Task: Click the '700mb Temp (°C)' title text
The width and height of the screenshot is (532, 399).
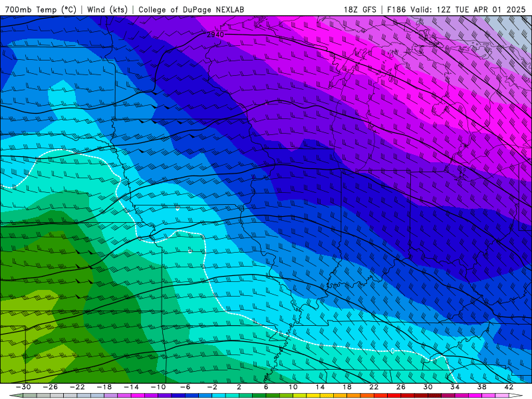Action: [x=41, y=9]
